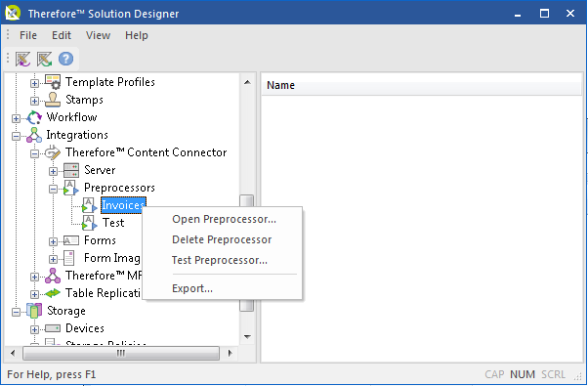Screen dimensions: 588x386
Task: Click the horizontal scrollbar thumb
Action: coord(121,353)
